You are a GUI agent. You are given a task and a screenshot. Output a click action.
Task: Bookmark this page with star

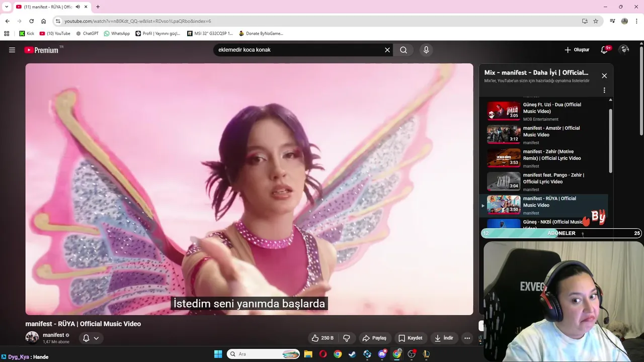coord(596,21)
